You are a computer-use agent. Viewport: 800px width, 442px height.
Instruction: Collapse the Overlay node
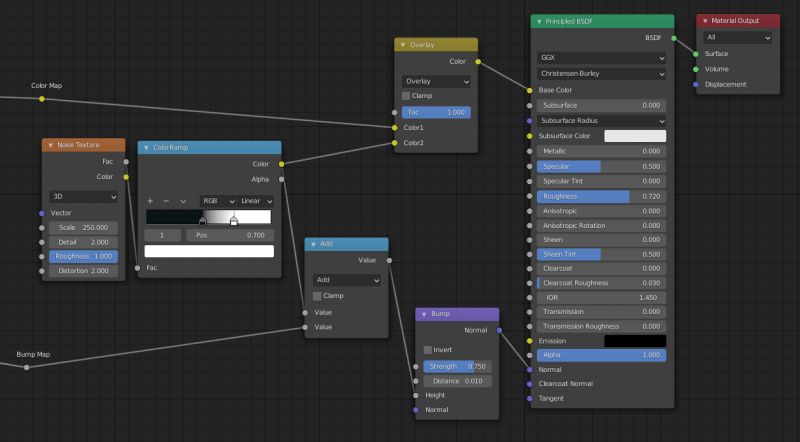[x=403, y=45]
